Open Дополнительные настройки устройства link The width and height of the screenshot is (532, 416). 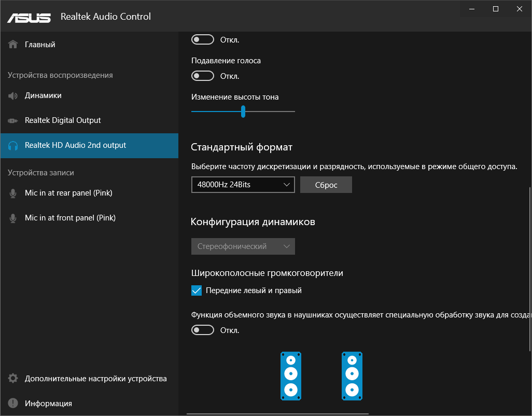[95, 379]
